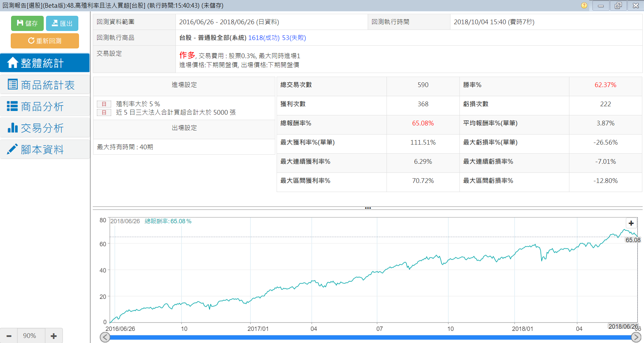
Task: Click the 90% zoom level field
Action: point(30,336)
